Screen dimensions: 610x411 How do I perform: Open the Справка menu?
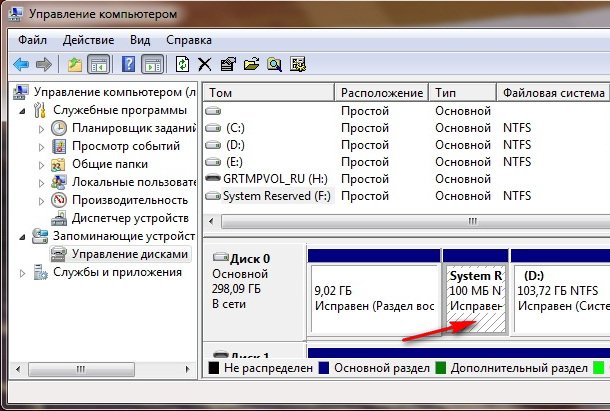click(189, 40)
